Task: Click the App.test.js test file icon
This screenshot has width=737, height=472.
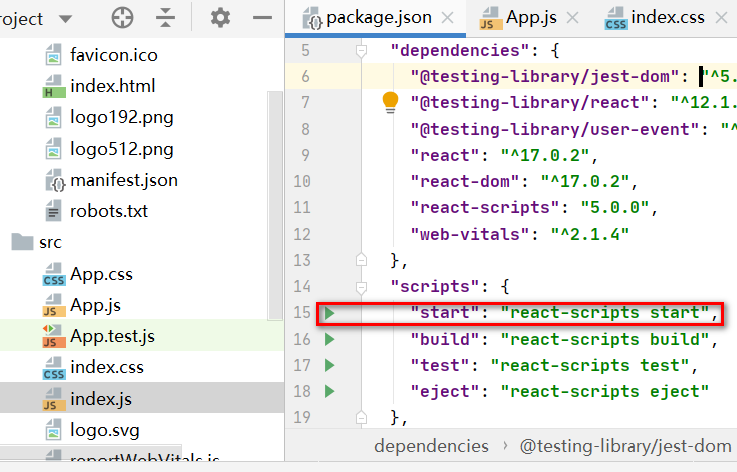Action: (x=54, y=337)
